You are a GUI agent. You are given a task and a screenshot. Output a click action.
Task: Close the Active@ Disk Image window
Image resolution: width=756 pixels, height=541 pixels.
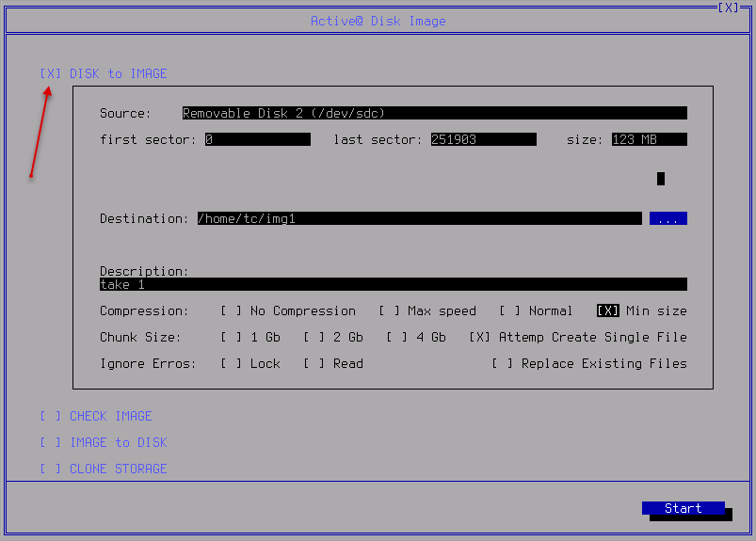click(x=728, y=8)
